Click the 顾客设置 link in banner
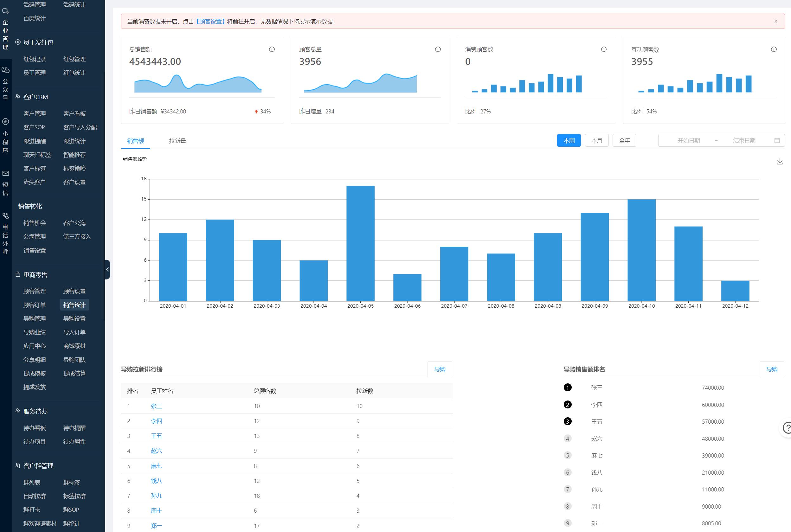Screen dimensions: 791x532 pyautogui.click(x=210, y=21)
